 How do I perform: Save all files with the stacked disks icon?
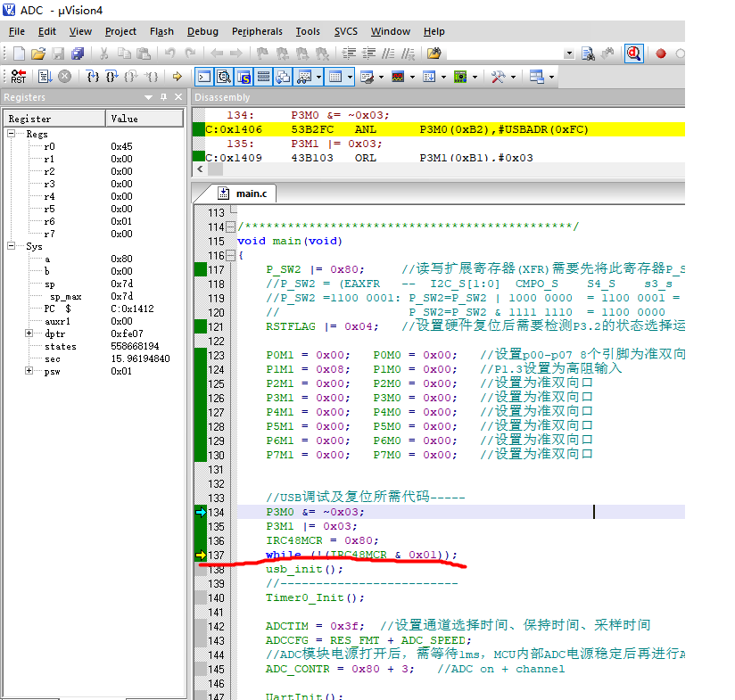pyautogui.click(x=78, y=54)
